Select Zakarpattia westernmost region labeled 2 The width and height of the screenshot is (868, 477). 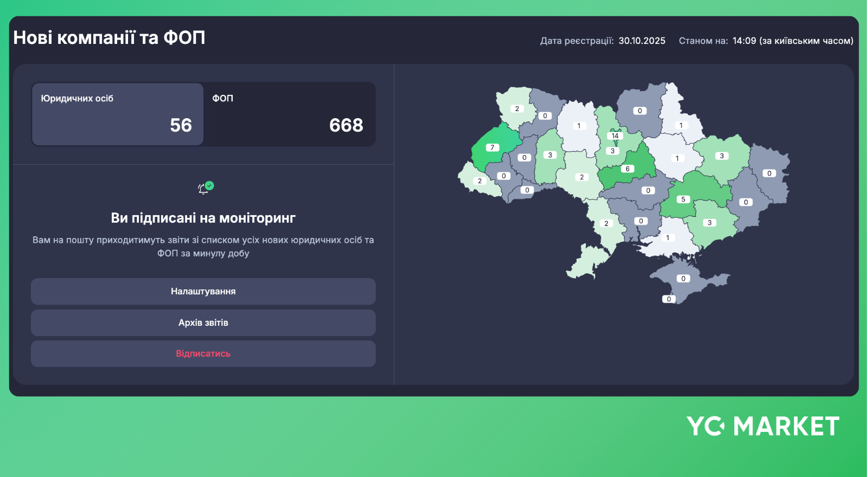[479, 181]
